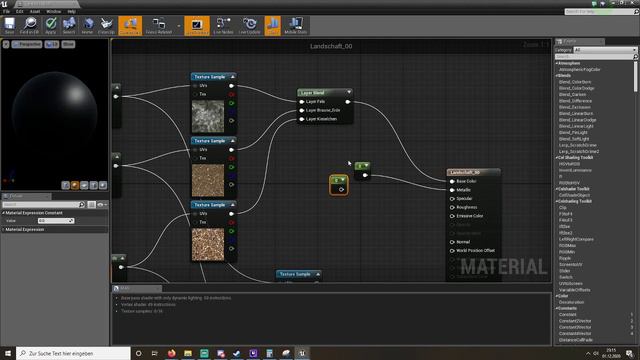Click the Base Color input pin

coord(452,181)
